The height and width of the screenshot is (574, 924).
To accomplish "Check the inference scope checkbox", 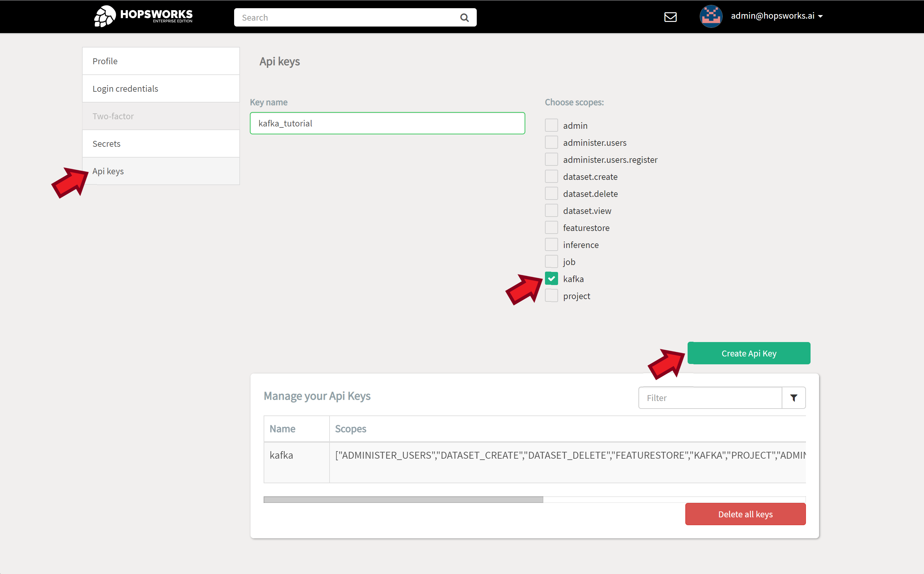I will click(551, 244).
